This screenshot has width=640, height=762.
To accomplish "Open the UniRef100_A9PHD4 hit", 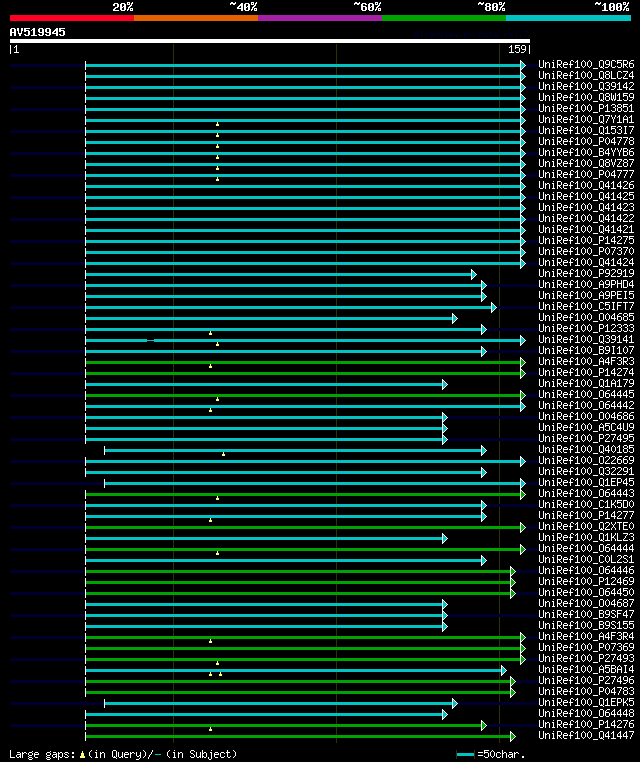I will coord(586,284).
